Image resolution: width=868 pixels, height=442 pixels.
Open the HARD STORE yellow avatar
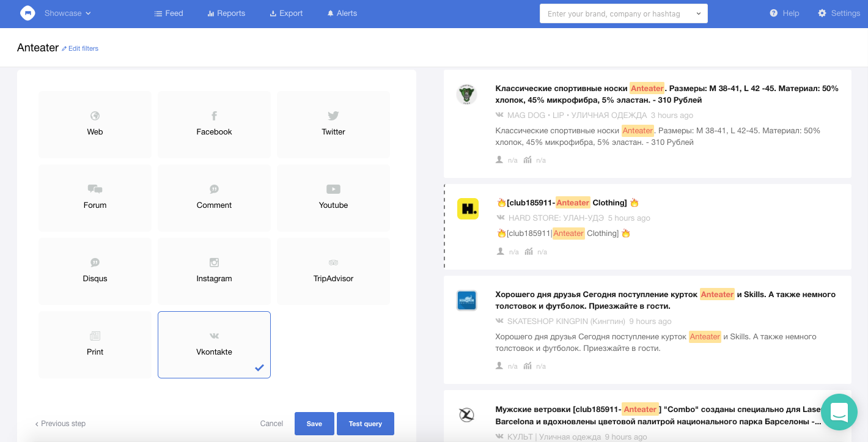468,209
